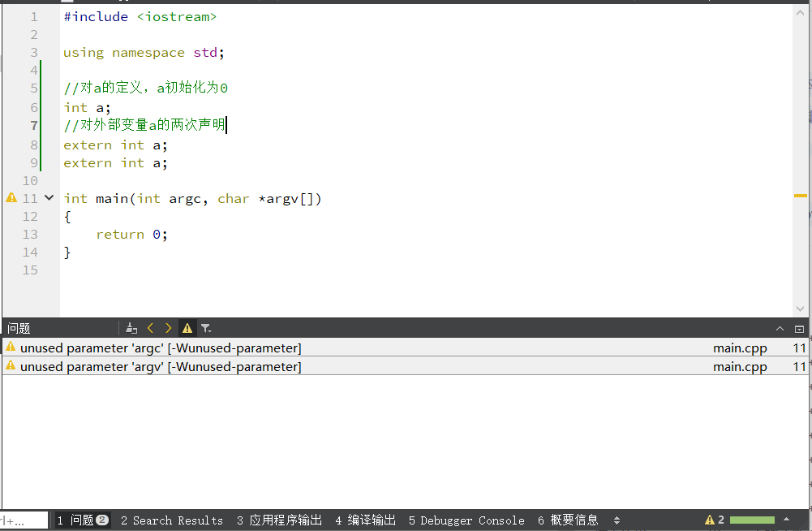Click the 'int a;' definition on line 6
Screen dimensions: 812x531
[x=87, y=108]
